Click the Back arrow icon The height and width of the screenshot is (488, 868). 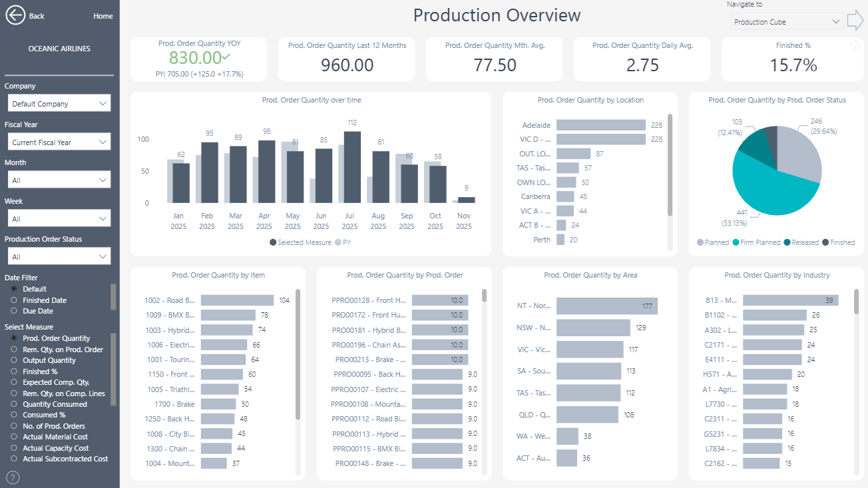coord(15,15)
